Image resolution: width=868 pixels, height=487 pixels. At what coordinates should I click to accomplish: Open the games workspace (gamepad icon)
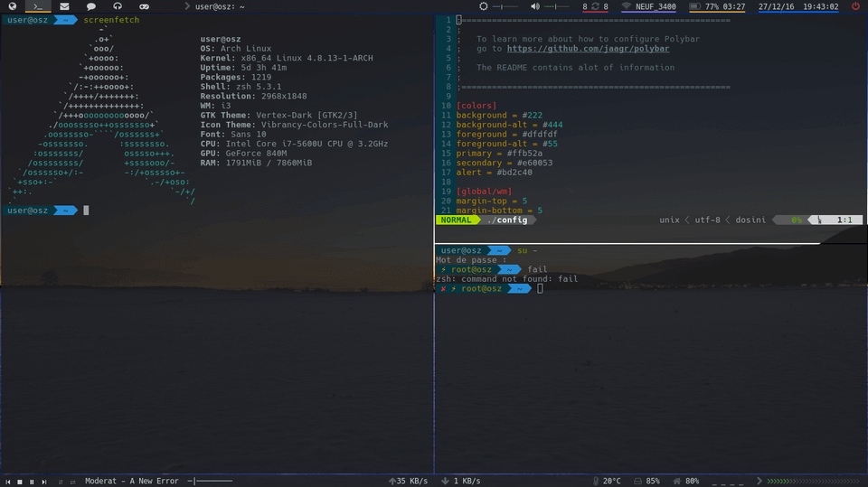coord(144,6)
